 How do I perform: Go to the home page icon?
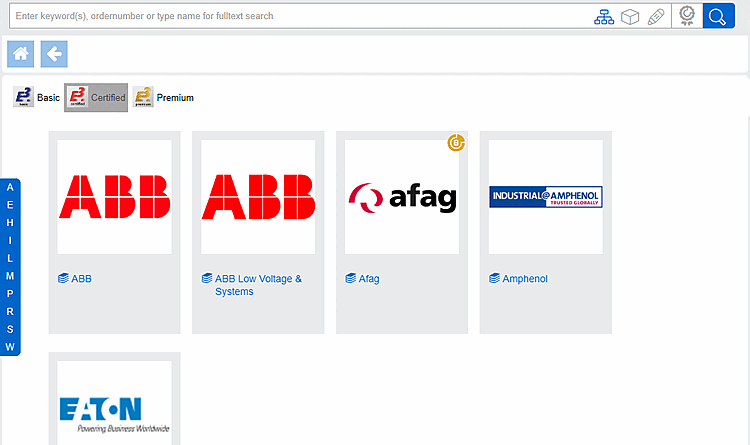21,54
